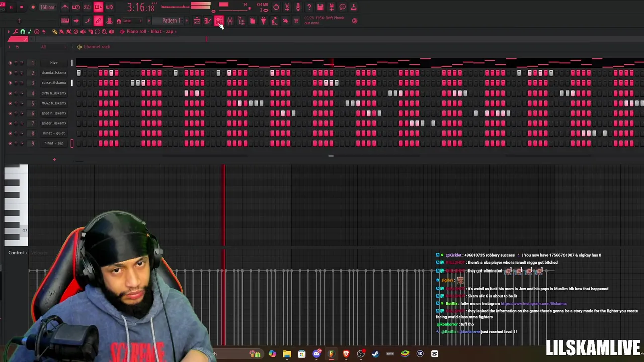
Task: Select the M642 h..lskamx channel button
Action: (x=54, y=103)
